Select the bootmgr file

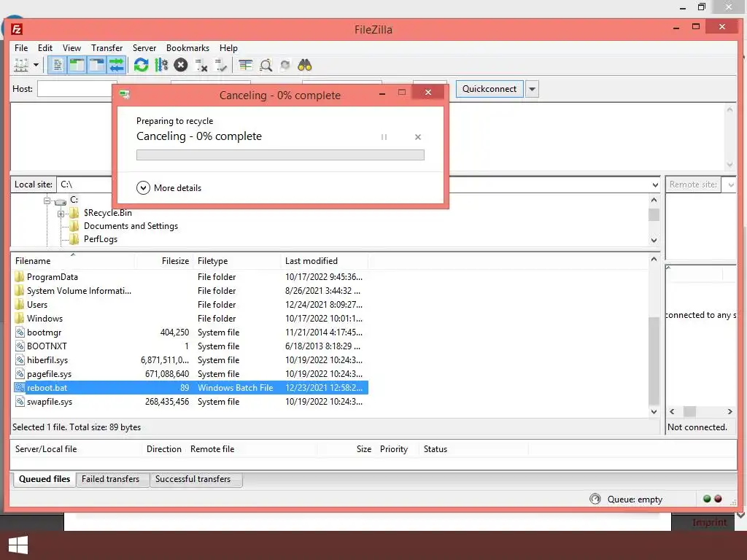(190, 332)
